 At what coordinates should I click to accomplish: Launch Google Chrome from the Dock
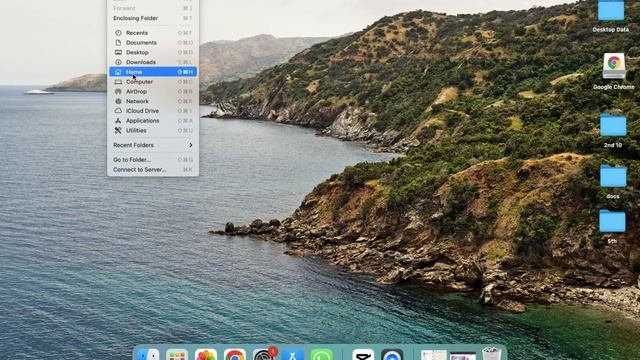pyautogui.click(x=235, y=354)
